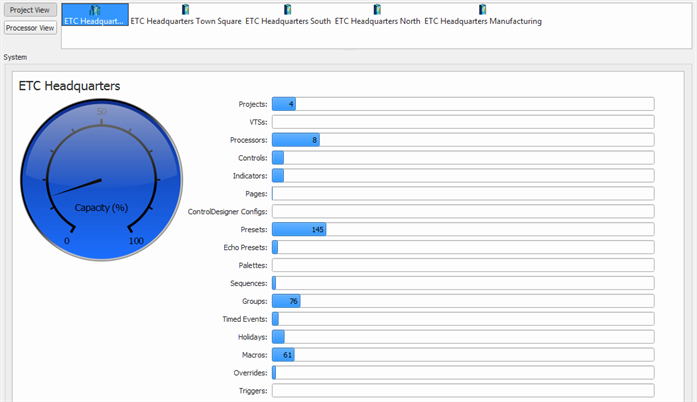
Task: Open ETC Headquarters North project icon
Action: click(x=377, y=15)
